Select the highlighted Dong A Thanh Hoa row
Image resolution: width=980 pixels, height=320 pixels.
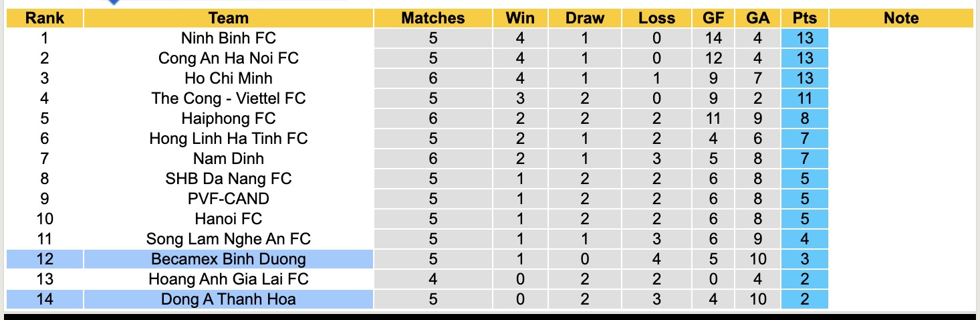click(228, 299)
